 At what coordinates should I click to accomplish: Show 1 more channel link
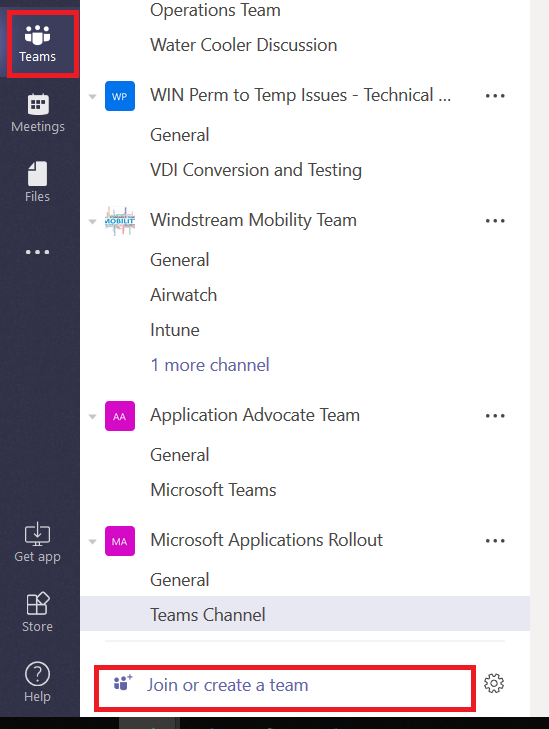(x=210, y=365)
